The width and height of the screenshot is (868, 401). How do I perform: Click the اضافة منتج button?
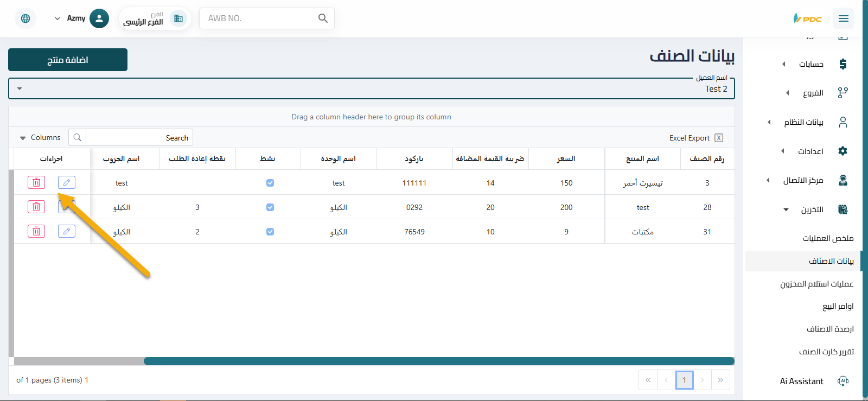(68, 60)
